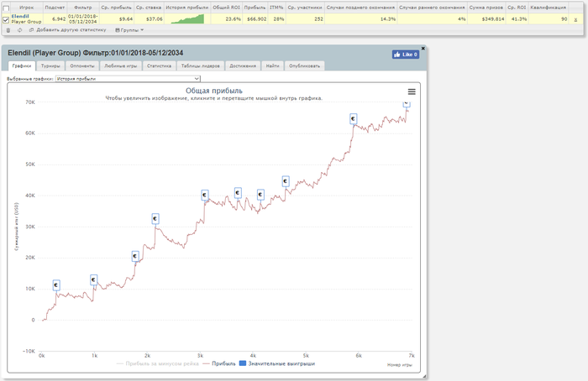Click the win marker above the 45K level
Image resolution: width=588 pixels, height=381 pixels.
(286, 181)
